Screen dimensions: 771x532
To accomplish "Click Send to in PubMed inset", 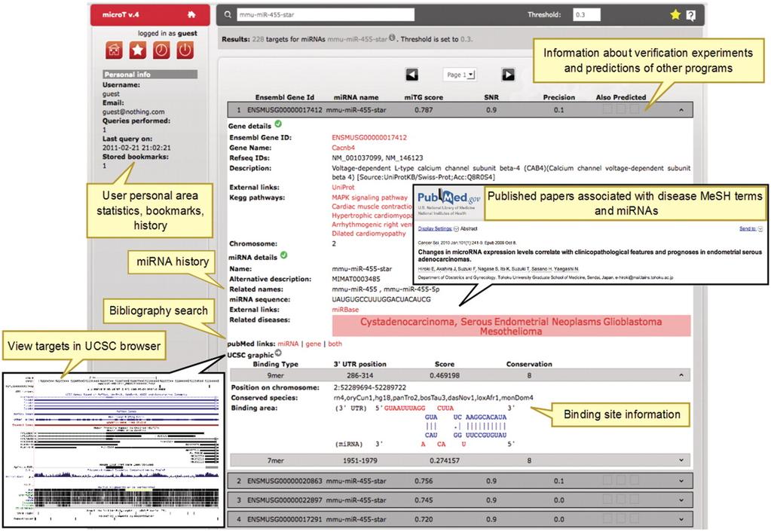I will pos(746,228).
